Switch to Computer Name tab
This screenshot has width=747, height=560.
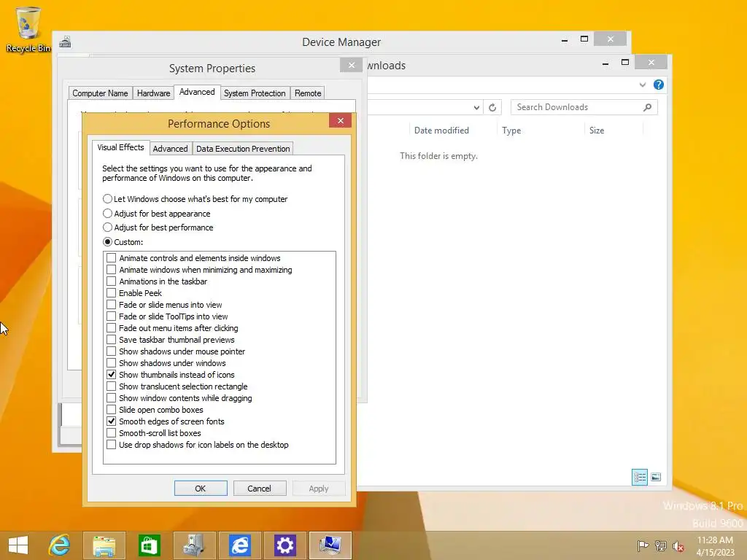100,93
